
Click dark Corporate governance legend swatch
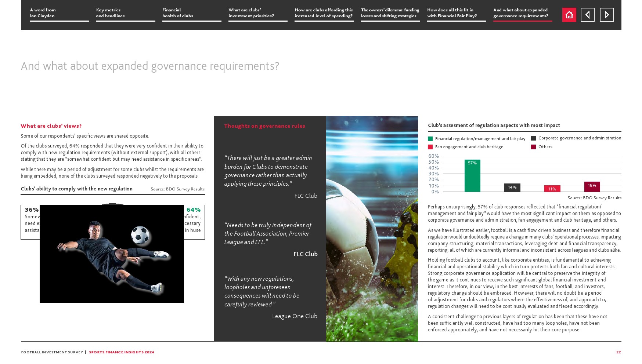533,138
